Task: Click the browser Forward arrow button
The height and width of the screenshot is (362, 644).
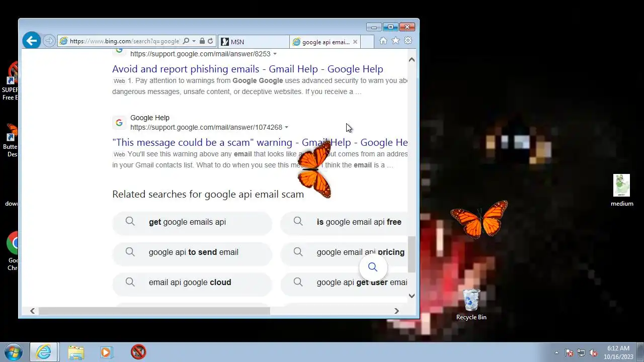Action: tap(49, 41)
